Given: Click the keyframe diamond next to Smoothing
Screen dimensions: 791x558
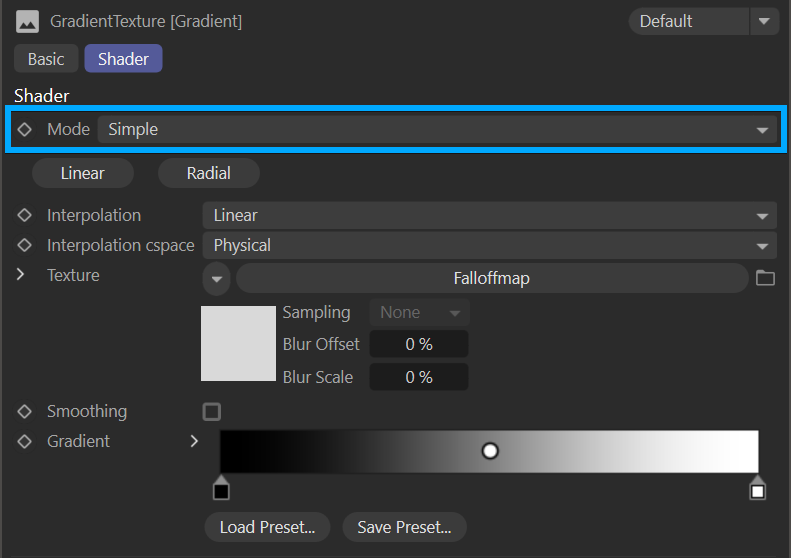Looking at the screenshot, I should [x=25, y=411].
